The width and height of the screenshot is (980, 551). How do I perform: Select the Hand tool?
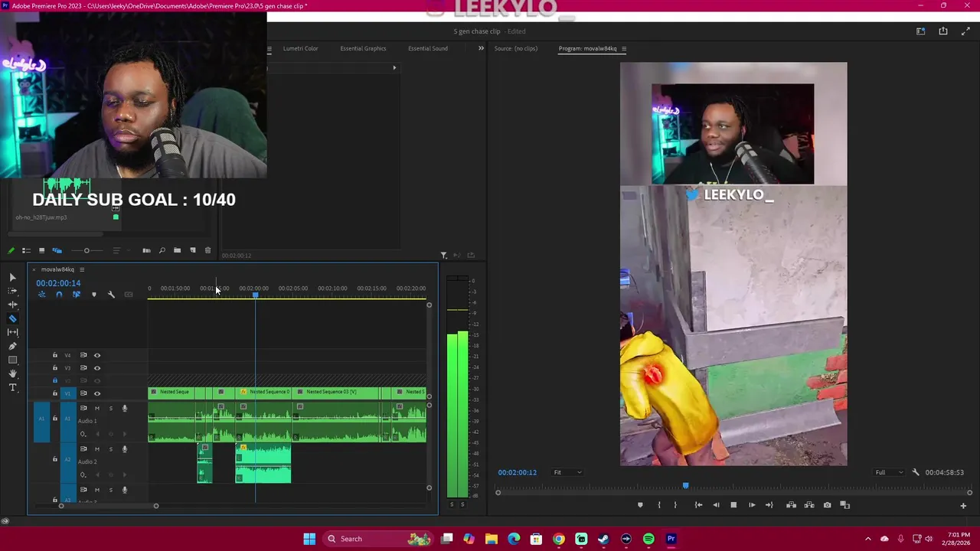tap(12, 373)
